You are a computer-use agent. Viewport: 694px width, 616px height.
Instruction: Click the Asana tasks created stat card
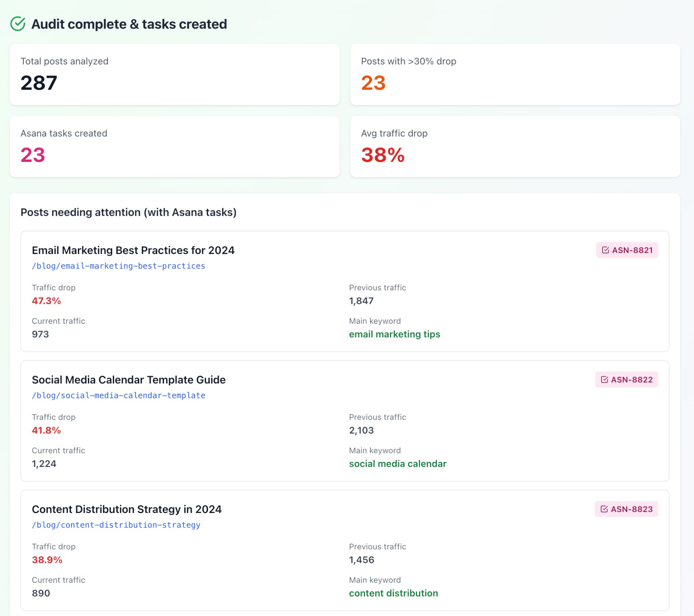pos(175,146)
